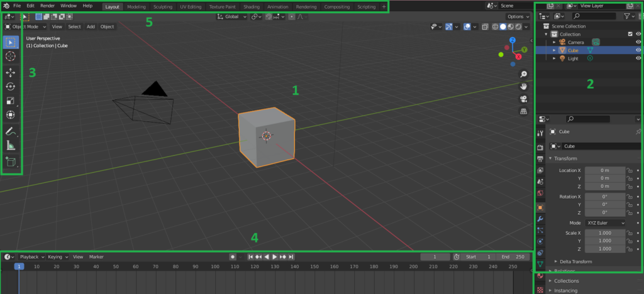Open the Render menu

coord(47,6)
